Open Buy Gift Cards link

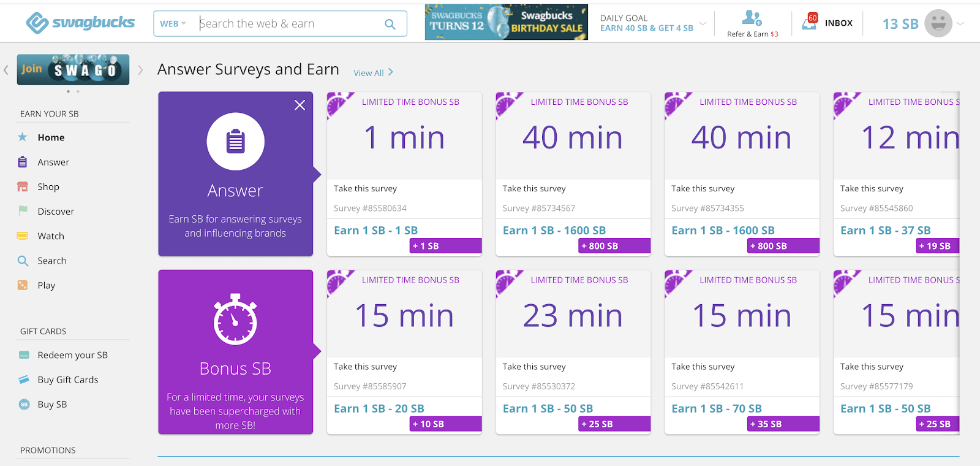coord(68,380)
